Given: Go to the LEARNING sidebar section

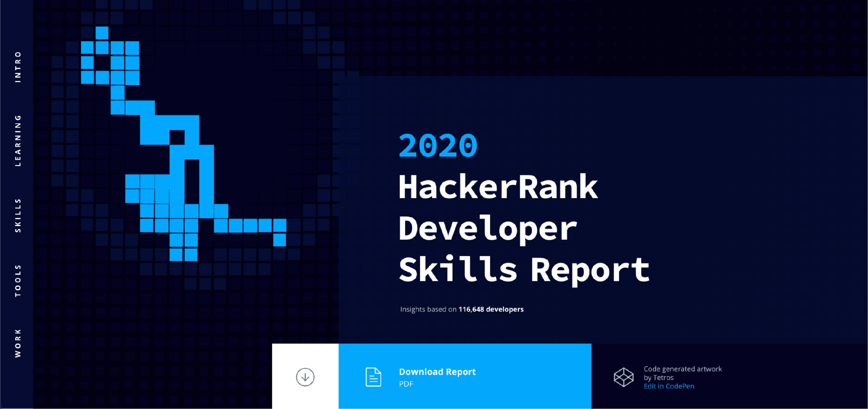Looking at the screenshot, I should coord(18,141).
